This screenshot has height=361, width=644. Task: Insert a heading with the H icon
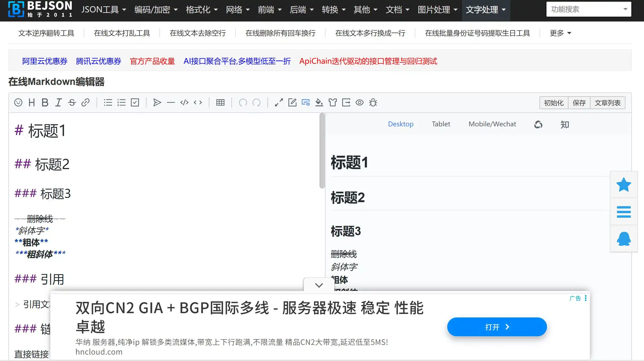click(32, 102)
